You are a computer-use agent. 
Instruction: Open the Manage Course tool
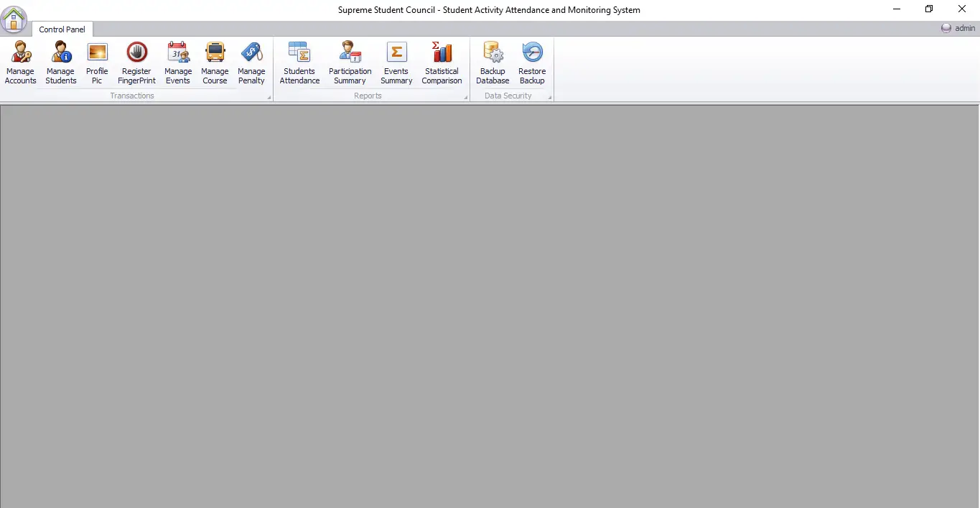[215, 63]
